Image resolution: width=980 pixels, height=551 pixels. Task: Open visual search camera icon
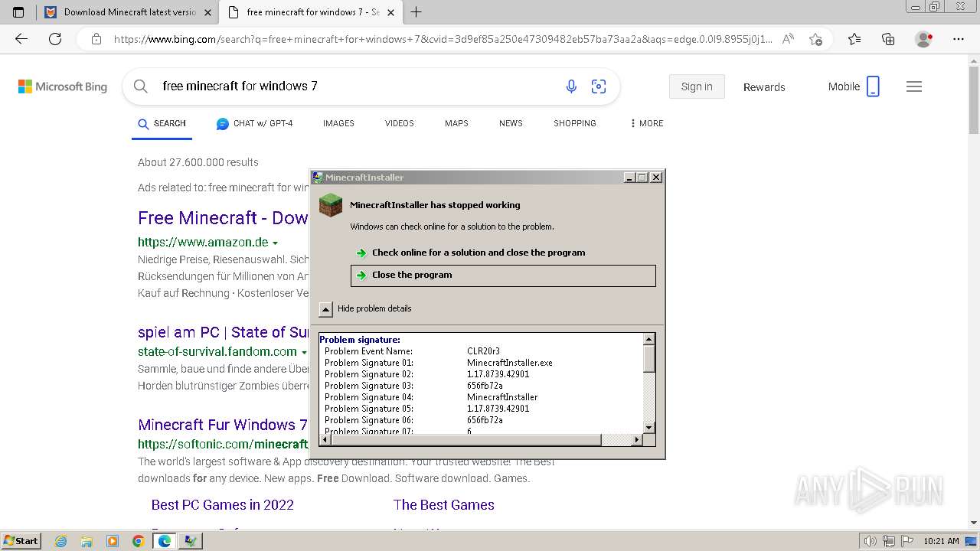(599, 86)
